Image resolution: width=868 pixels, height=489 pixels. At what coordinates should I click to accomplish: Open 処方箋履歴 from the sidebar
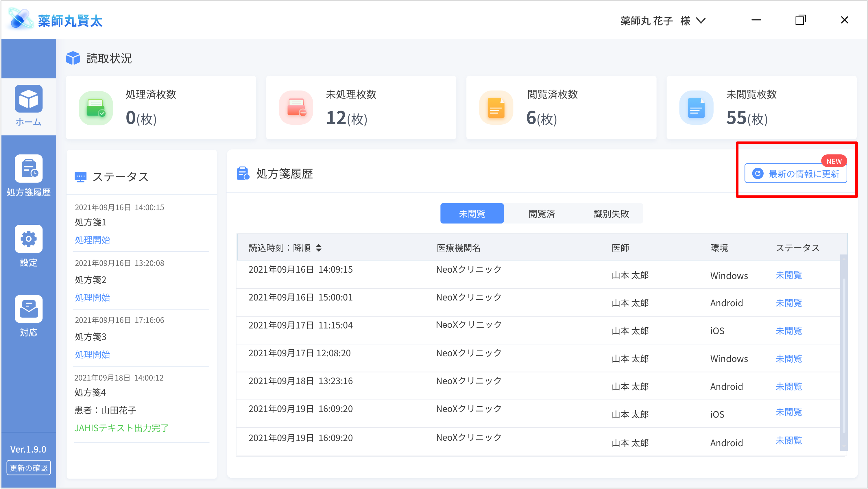(x=28, y=169)
